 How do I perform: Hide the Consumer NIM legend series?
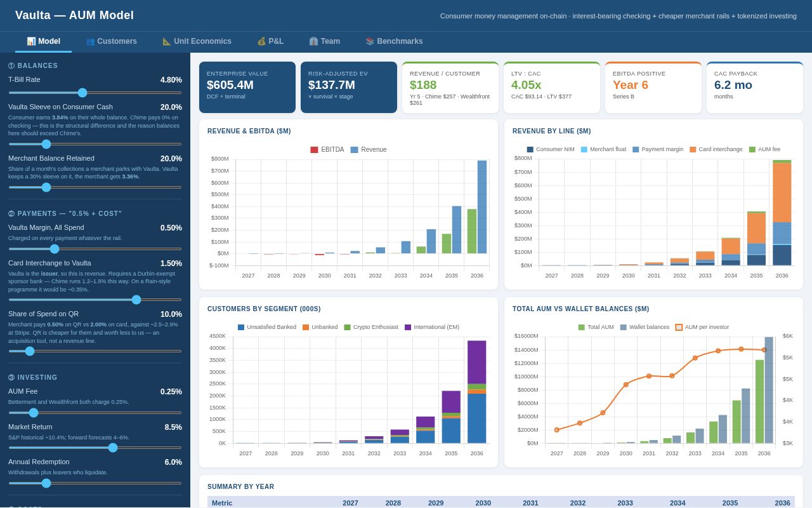[x=551, y=150]
